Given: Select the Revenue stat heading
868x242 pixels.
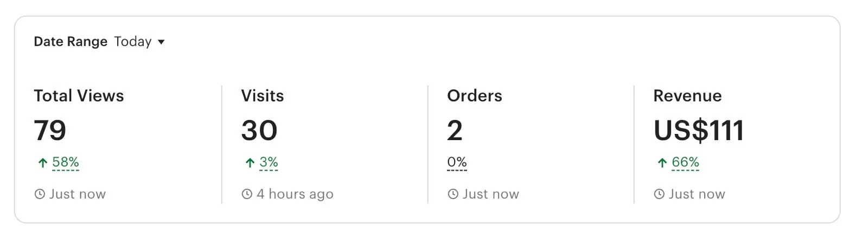Looking at the screenshot, I should tap(687, 96).
